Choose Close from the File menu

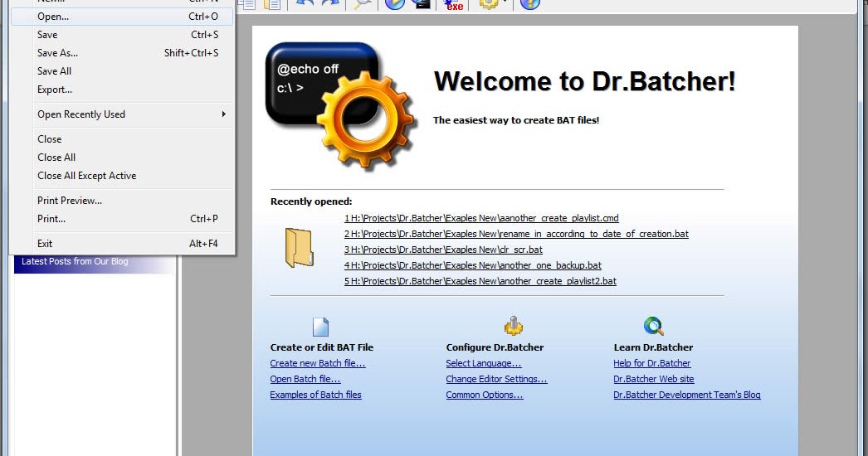point(122,139)
